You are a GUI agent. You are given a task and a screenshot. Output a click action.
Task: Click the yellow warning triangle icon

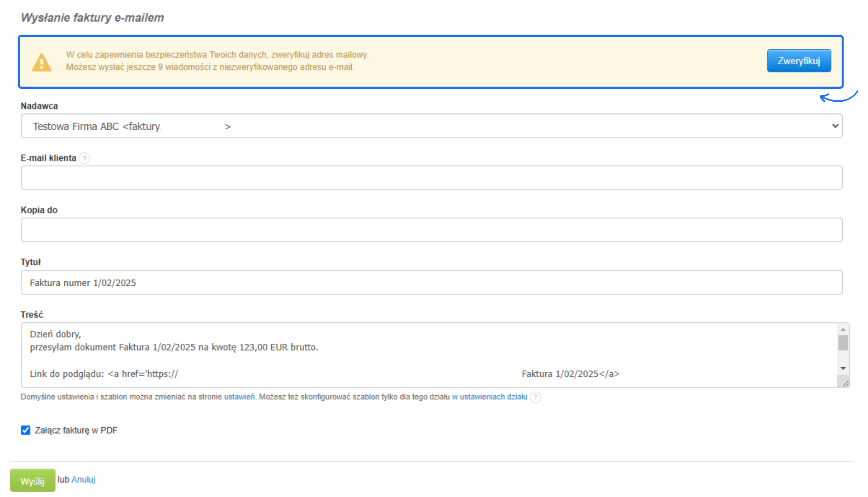pyautogui.click(x=41, y=63)
